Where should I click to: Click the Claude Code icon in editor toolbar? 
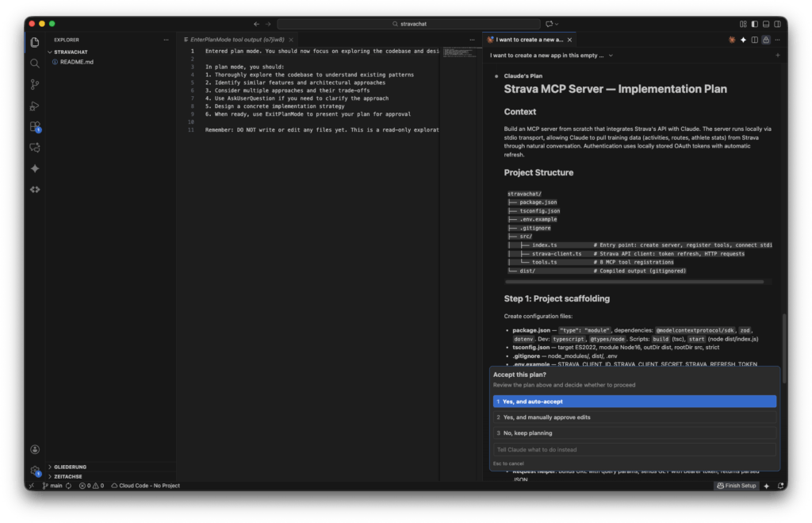(732, 40)
